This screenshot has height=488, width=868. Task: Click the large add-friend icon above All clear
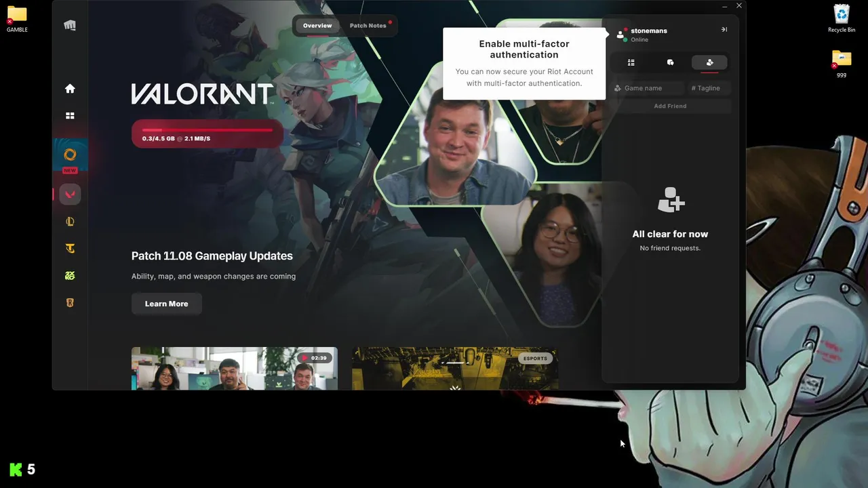(x=671, y=201)
